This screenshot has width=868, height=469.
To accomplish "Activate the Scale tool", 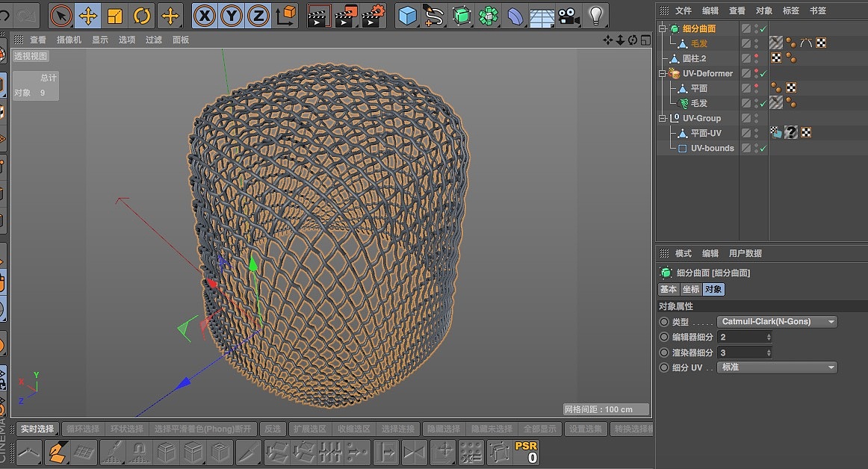I will [115, 16].
